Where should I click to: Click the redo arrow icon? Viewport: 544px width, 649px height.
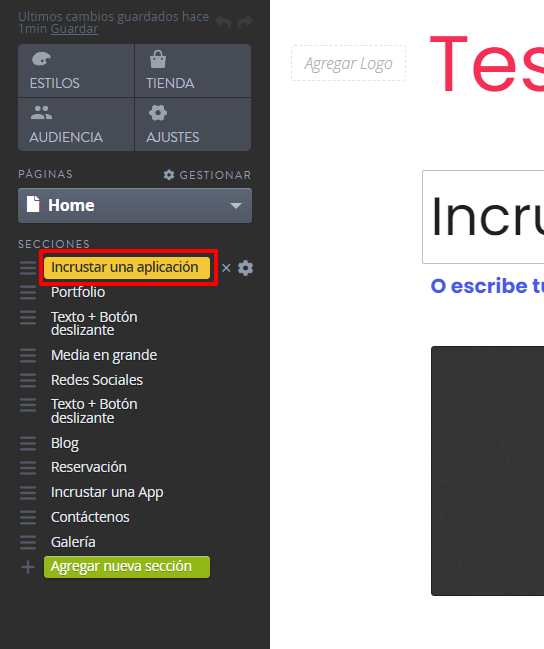[245, 21]
